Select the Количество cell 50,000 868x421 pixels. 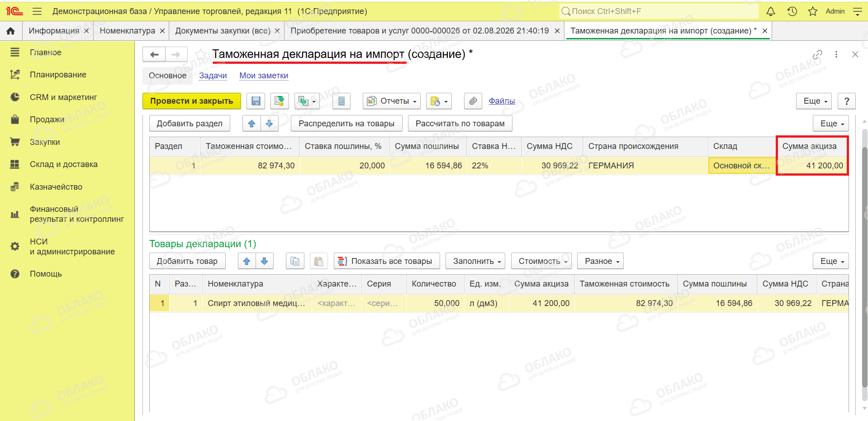click(x=435, y=303)
